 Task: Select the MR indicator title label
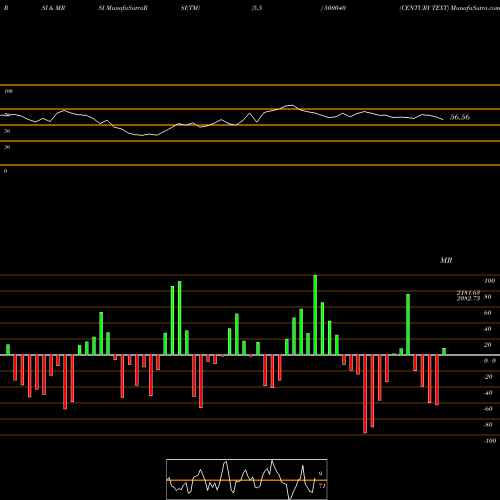click(x=446, y=260)
